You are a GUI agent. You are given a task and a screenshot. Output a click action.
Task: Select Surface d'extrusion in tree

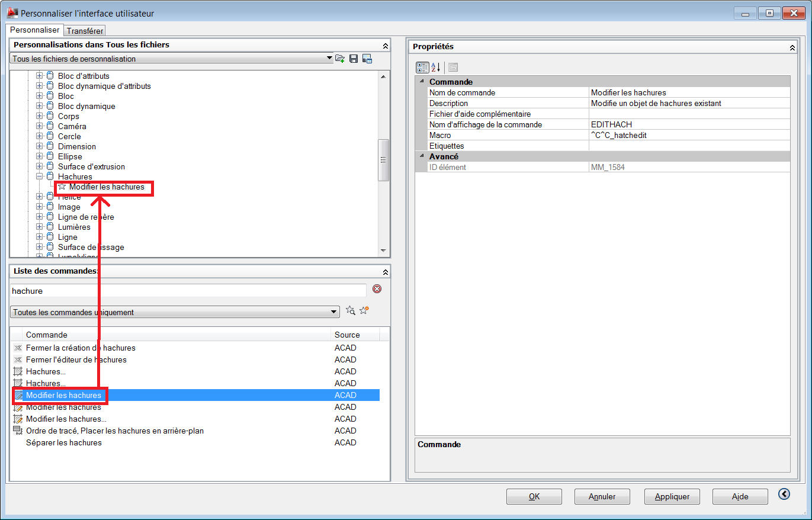[91, 166]
